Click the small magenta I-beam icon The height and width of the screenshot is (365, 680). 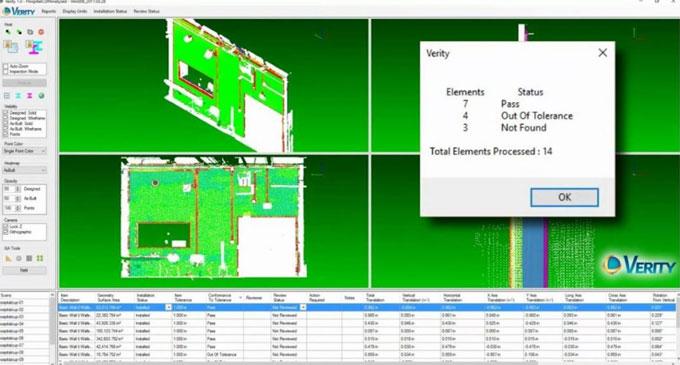(29, 95)
